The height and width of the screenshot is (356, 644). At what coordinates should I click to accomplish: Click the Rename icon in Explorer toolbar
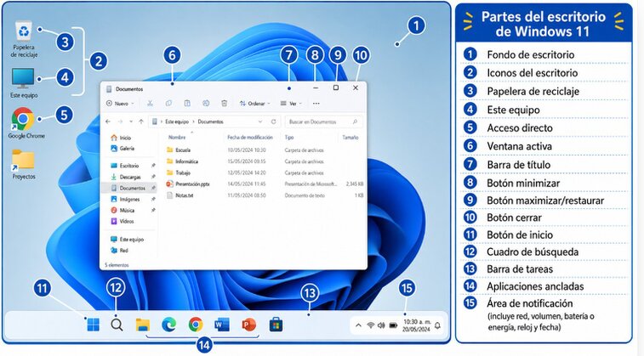pyautogui.click(x=206, y=104)
